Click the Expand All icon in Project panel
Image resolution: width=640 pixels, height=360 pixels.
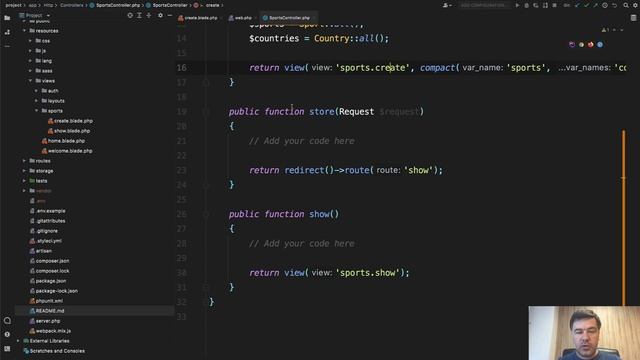tap(139, 16)
